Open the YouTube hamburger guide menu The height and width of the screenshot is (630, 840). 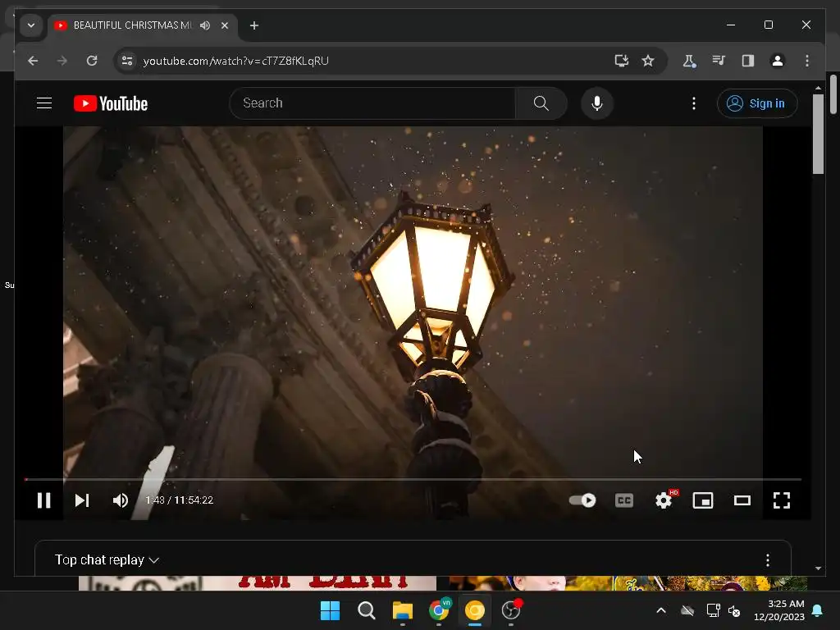(x=44, y=103)
